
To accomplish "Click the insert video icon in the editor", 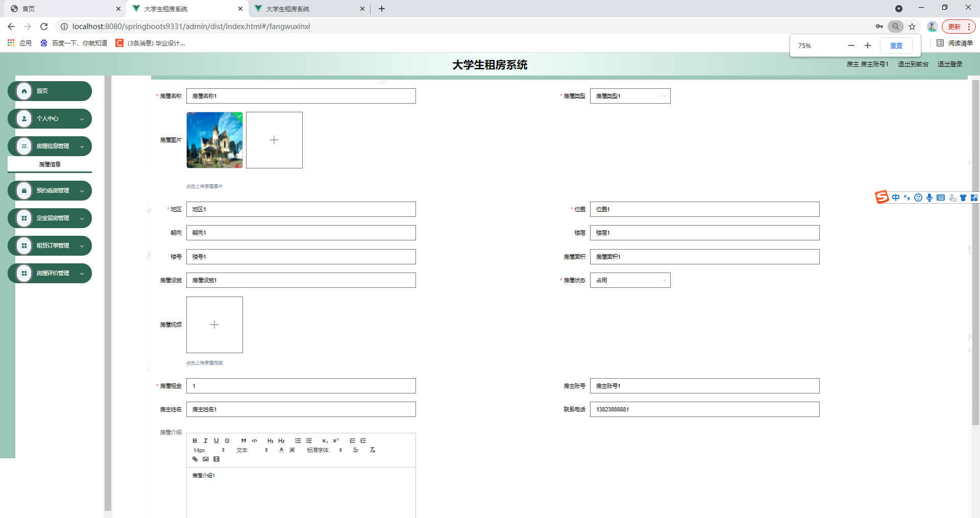I will [216, 459].
